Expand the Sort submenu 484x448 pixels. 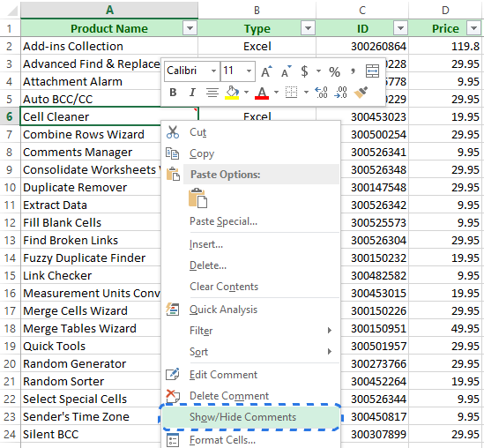(x=250, y=352)
